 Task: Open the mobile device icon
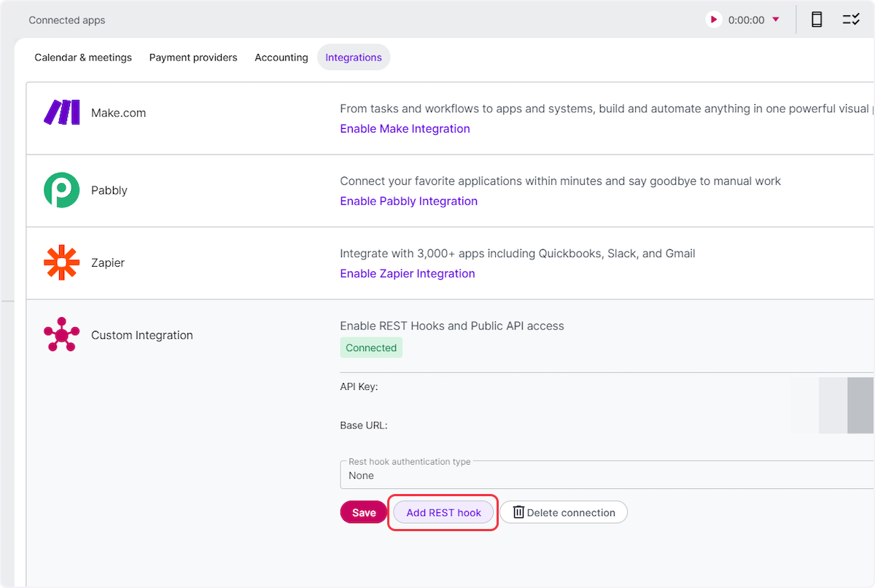(817, 20)
